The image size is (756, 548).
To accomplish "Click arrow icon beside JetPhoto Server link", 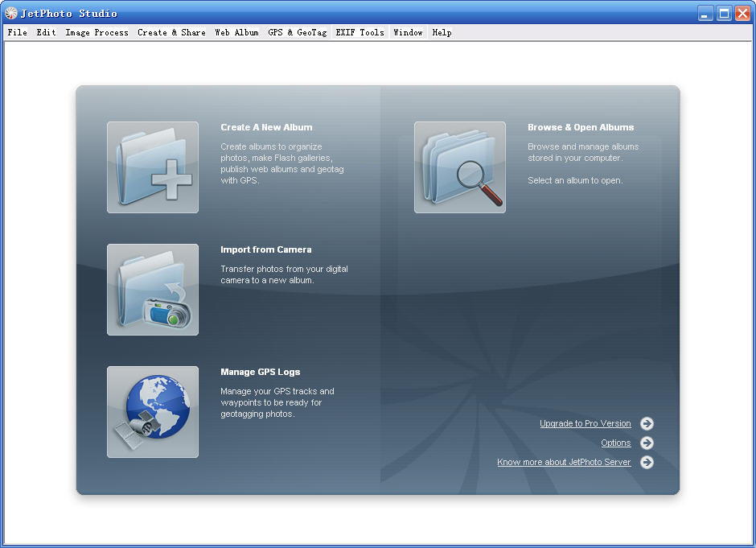I will tap(647, 463).
